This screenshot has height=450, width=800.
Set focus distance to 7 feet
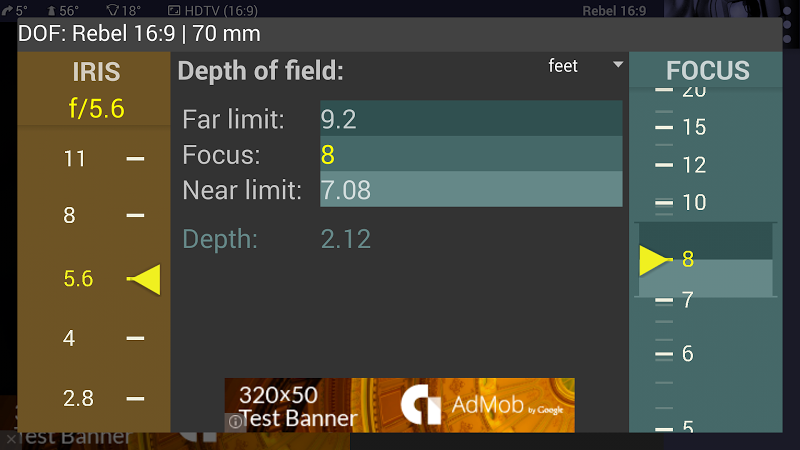687,300
